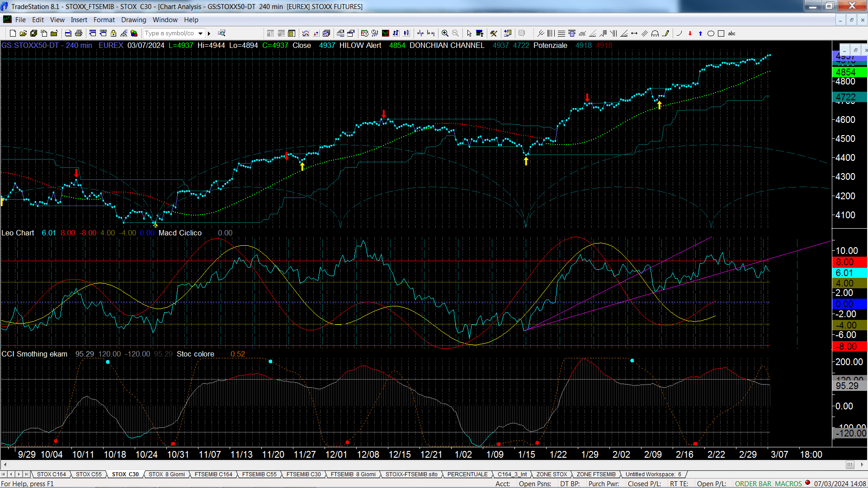Switch to the FTSEMIB C164 tab
Image resolution: width=868 pixels, height=488 pixels.
213,474
